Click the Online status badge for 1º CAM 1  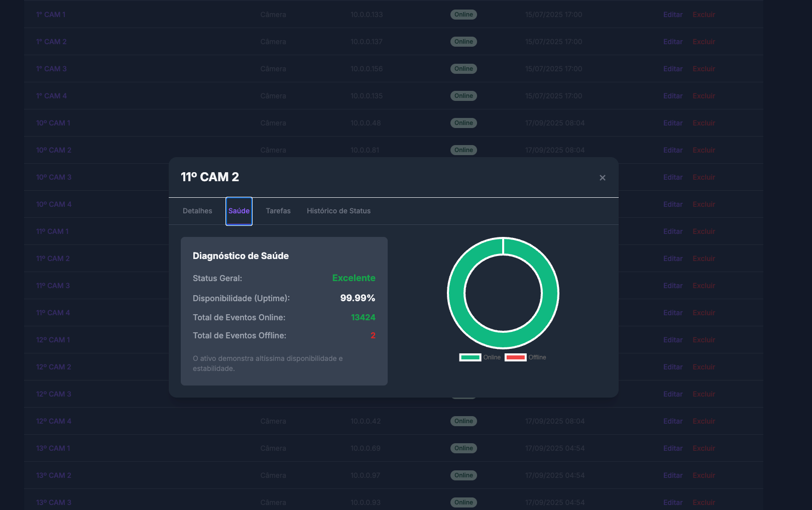pyautogui.click(x=463, y=15)
